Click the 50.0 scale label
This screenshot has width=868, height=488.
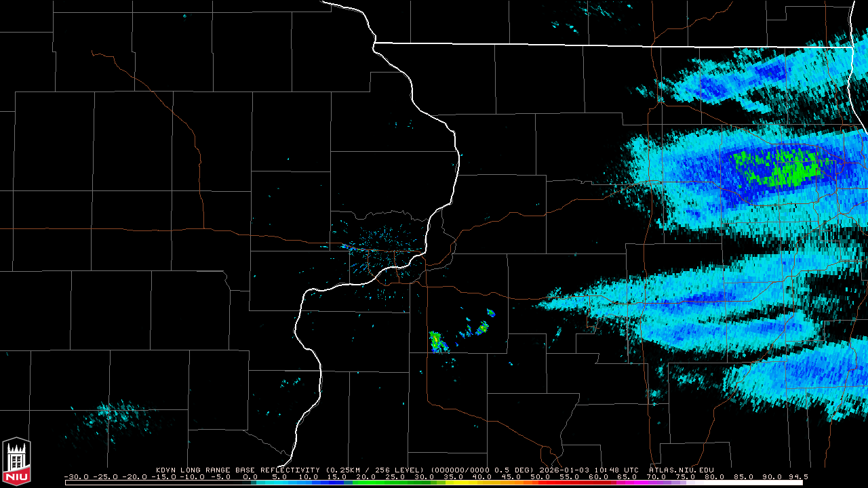(540, 477)
